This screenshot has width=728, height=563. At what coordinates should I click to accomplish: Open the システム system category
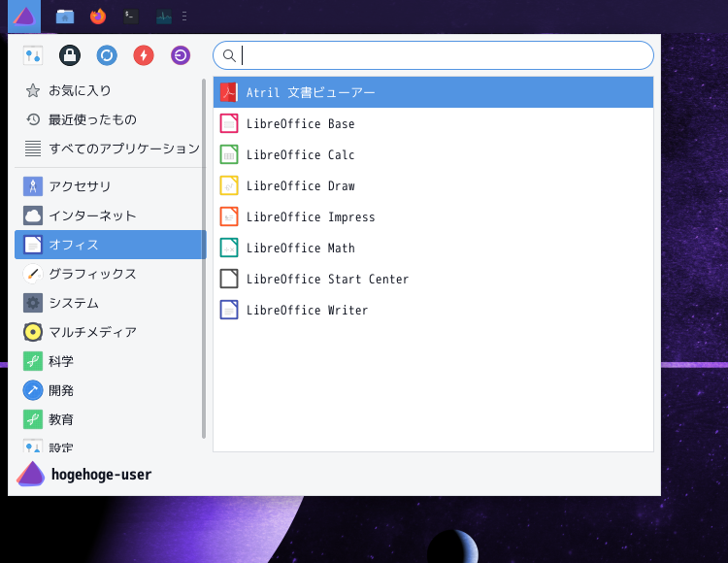[110, 303]
